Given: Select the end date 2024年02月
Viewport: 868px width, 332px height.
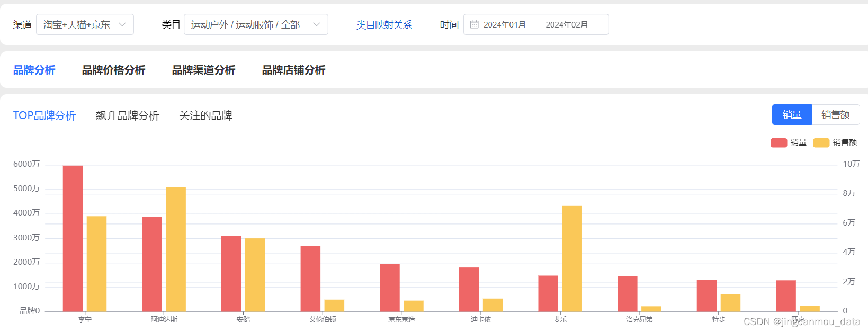Looking at the screenshot, I should 567,25.
